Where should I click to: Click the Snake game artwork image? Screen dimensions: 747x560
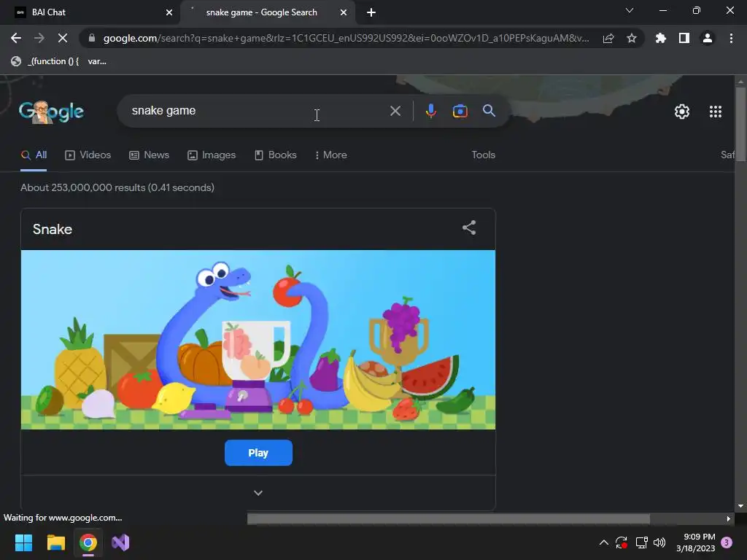point(258,340)
